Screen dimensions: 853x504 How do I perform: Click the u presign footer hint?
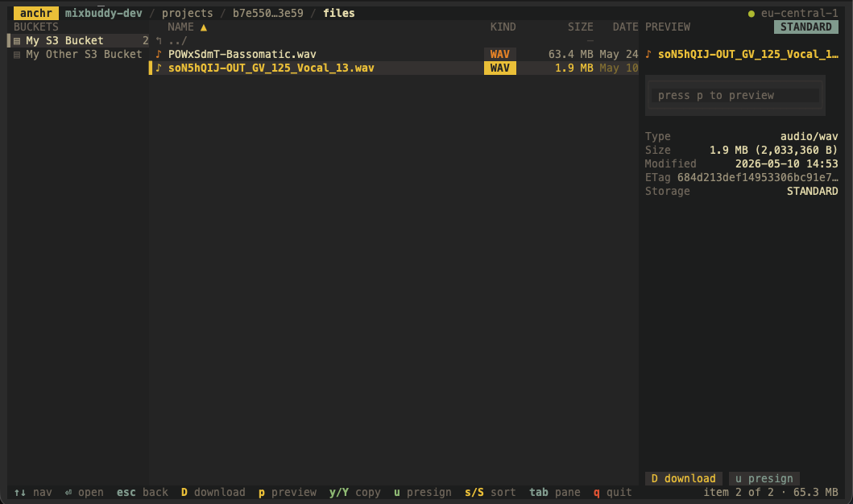(x=423, y=493)
